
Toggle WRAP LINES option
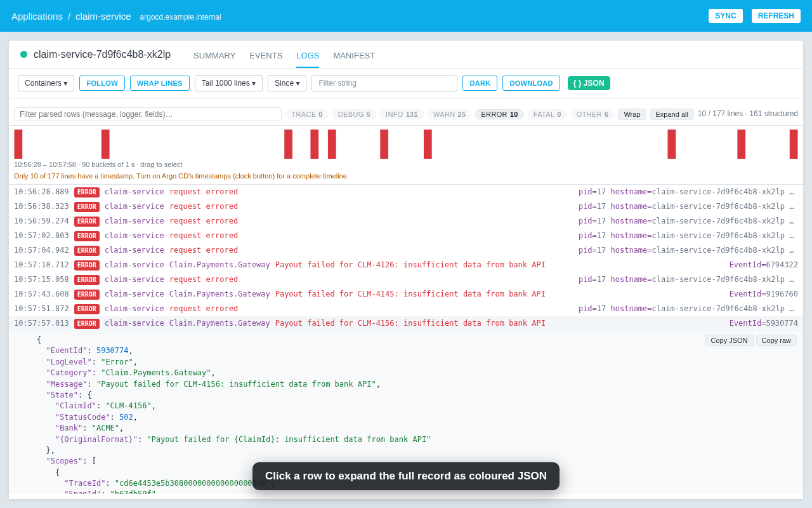point(160,83)
